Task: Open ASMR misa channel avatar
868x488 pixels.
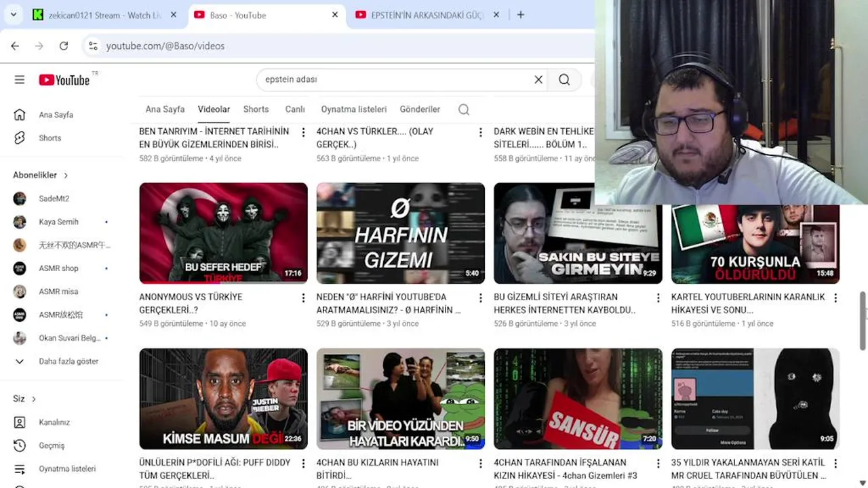Action: coord(20,291)
